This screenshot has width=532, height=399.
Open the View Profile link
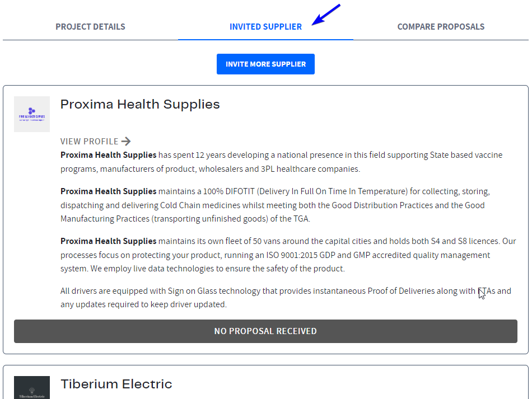click(x=96, y=142)
